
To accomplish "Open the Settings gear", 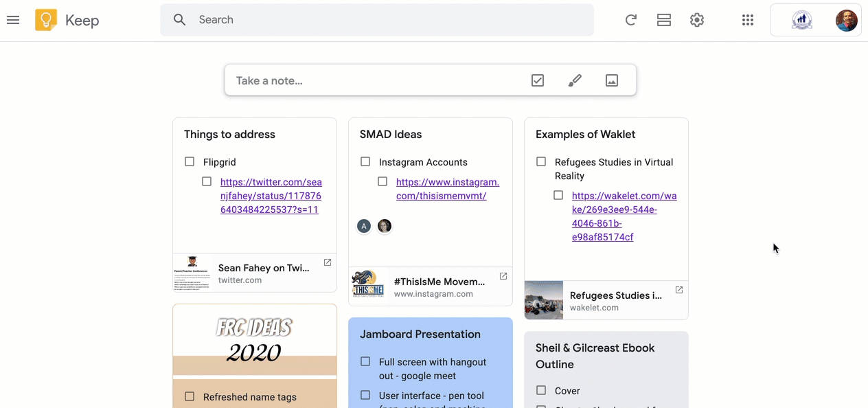I will coord(697,20).
